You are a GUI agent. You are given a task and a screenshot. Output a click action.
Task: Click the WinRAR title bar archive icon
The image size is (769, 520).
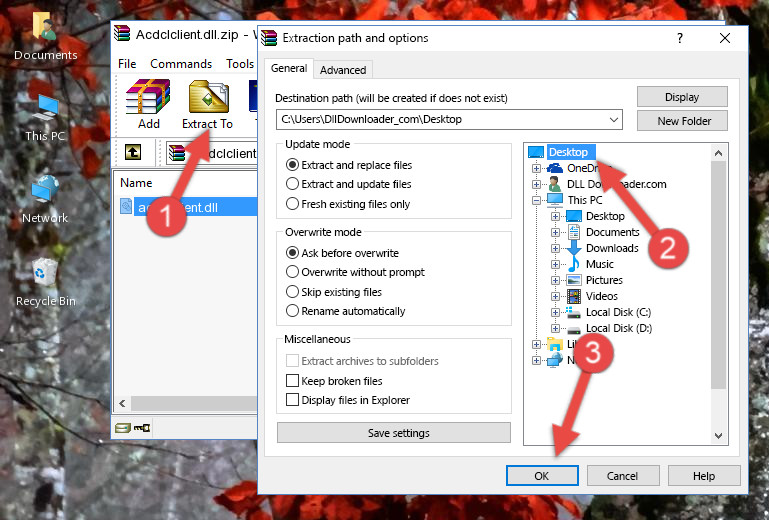tap(122, 34)
